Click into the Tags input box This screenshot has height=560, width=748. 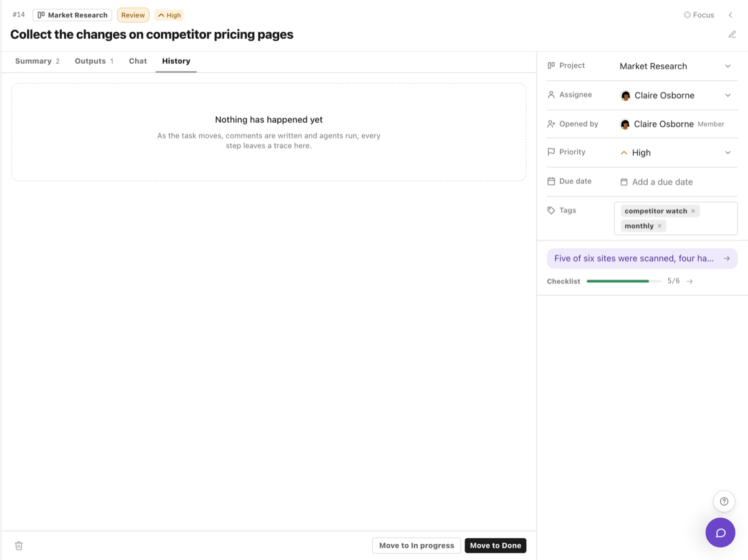[x=676, y=218]
